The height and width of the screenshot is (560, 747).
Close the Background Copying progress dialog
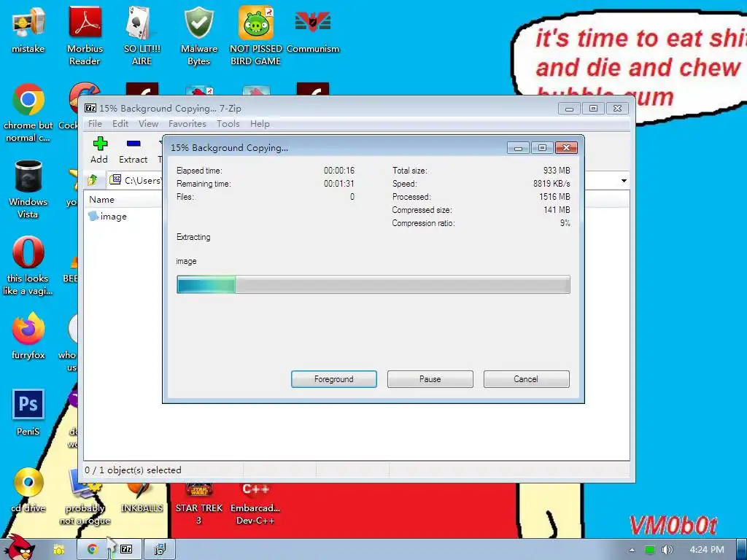(566, 147)
